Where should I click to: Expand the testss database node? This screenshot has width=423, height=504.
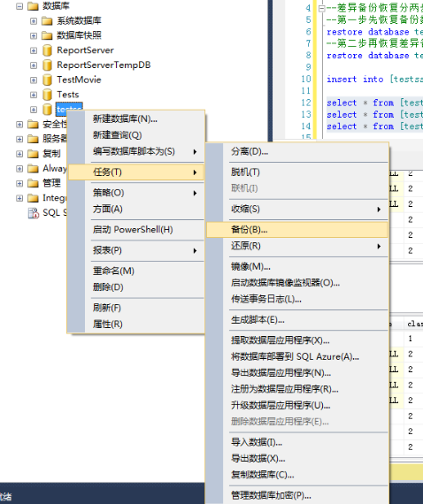(x=34, y=110)
